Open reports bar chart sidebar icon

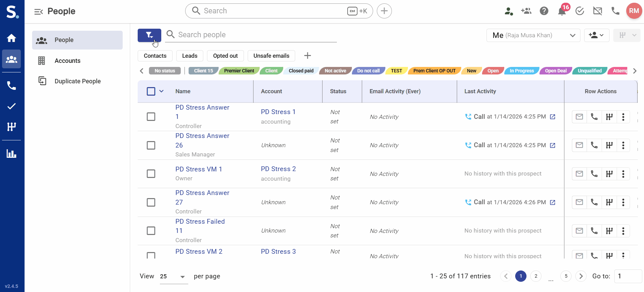coord(12,154)
